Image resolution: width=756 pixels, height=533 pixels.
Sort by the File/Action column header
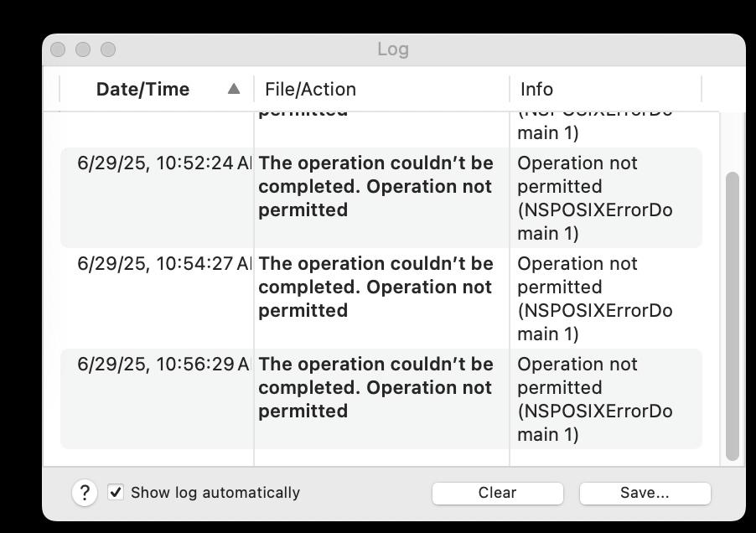point(310,89)
